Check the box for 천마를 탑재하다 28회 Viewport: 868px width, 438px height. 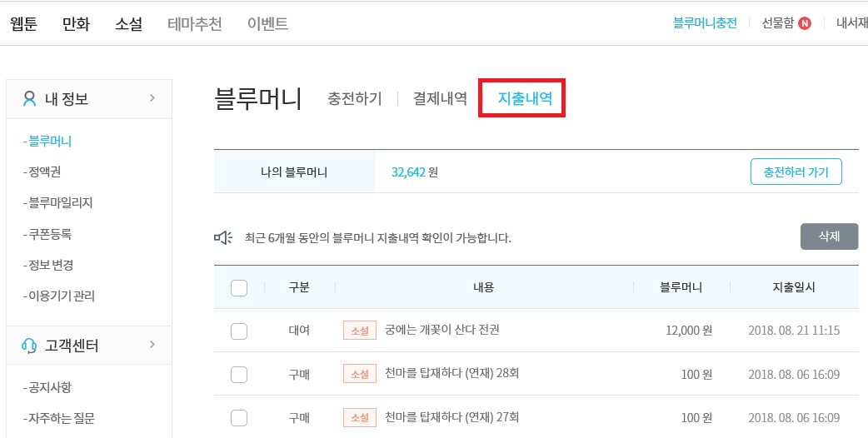coord(238,375)
